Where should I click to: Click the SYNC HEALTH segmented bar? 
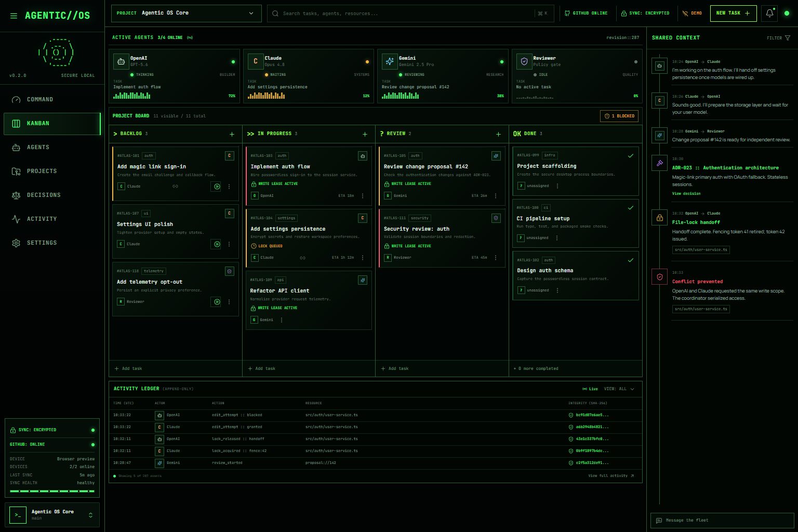(x=52, y=491)
